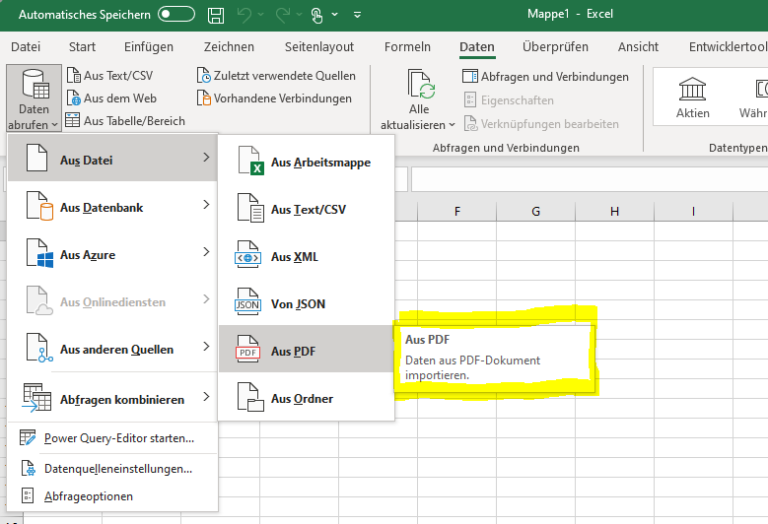Choose Aus Ordner
Image resolution: width=768 pixels, height=524 pixels.
click(x=306, y=398)
